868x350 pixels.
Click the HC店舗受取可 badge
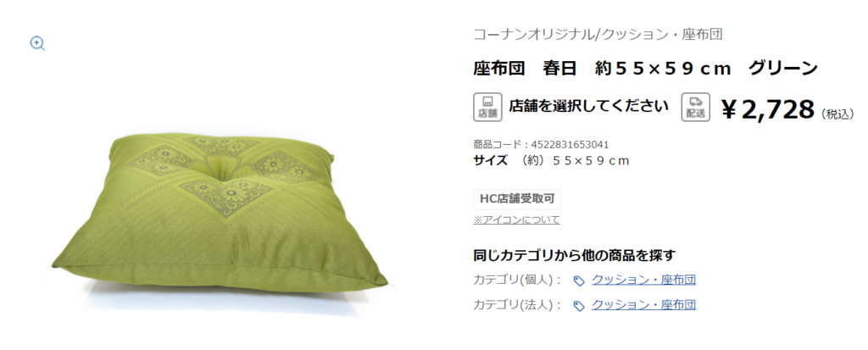pos(517,199)
